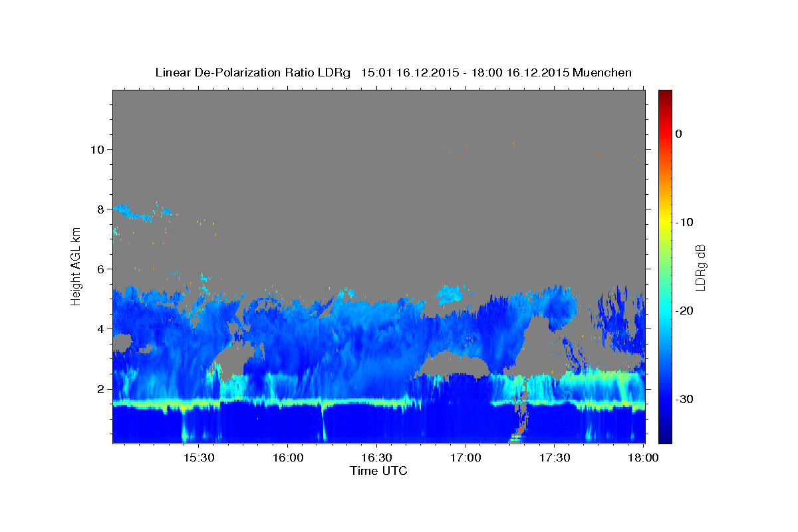Click the 16:30 time tick label

coord(376,458)
